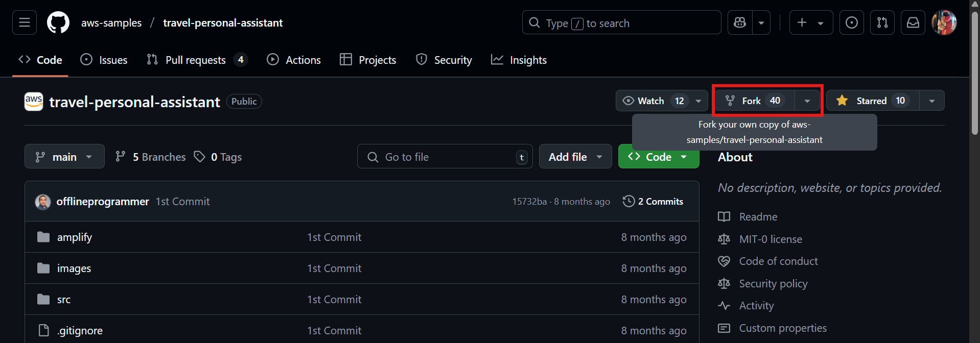Open the notifications inbox icon

[913, 22]
